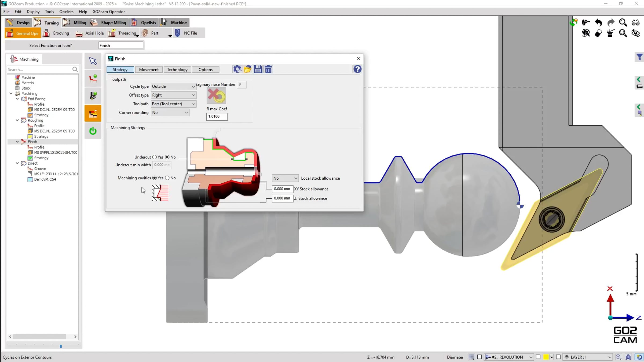Click the tool nose compensation image button
The image size is (644, 362).
tap(216, 96)
